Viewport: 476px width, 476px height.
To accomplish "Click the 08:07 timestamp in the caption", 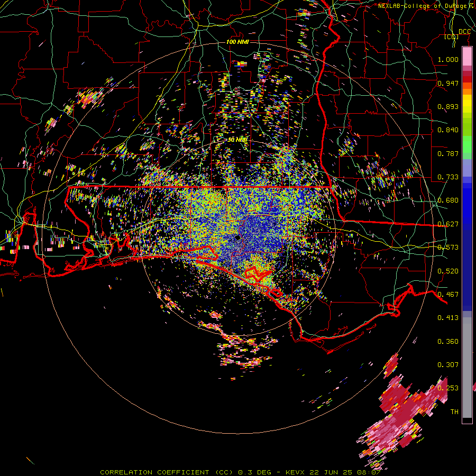I will click(369, 472).
